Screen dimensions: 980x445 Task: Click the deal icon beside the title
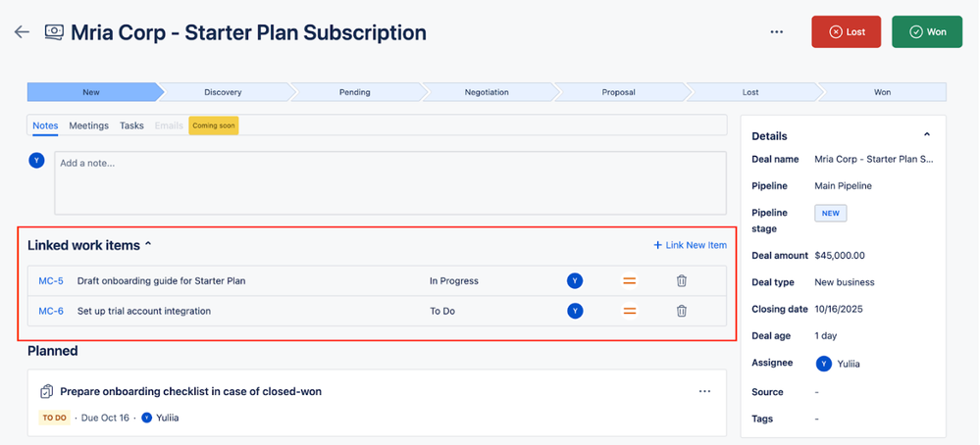click(x=54, y=32)
